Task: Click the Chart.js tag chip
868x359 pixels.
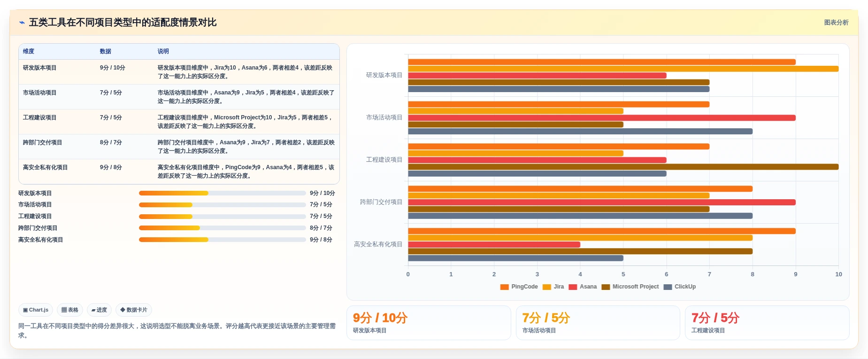Action: [x=36, y=310]
